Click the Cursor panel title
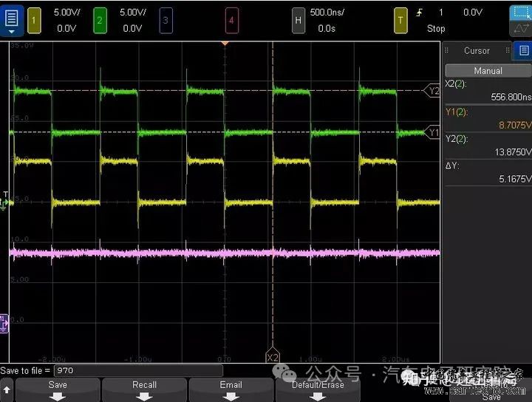 (x=477, y=50)
